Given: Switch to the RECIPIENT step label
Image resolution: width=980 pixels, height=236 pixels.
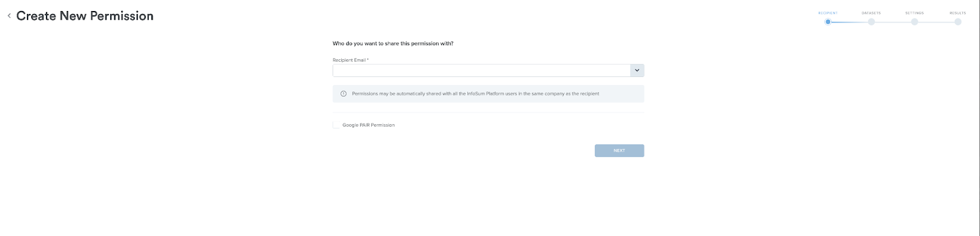Looking at the screenshot, I should tap(827, 13).
